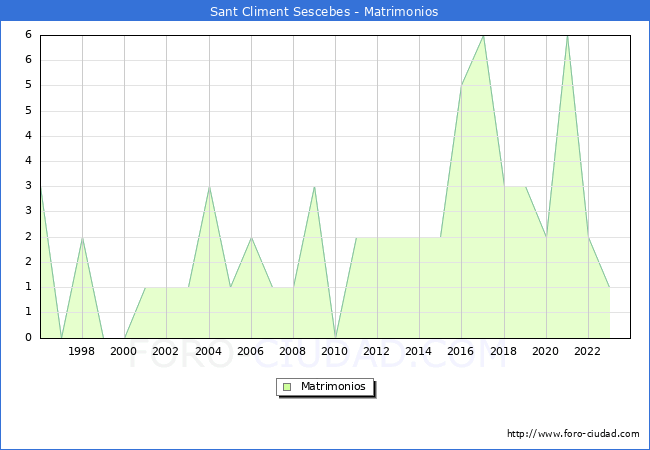Click the 2016 x-axis label
This screenshot has height=450, width=650.
point(460,351)
